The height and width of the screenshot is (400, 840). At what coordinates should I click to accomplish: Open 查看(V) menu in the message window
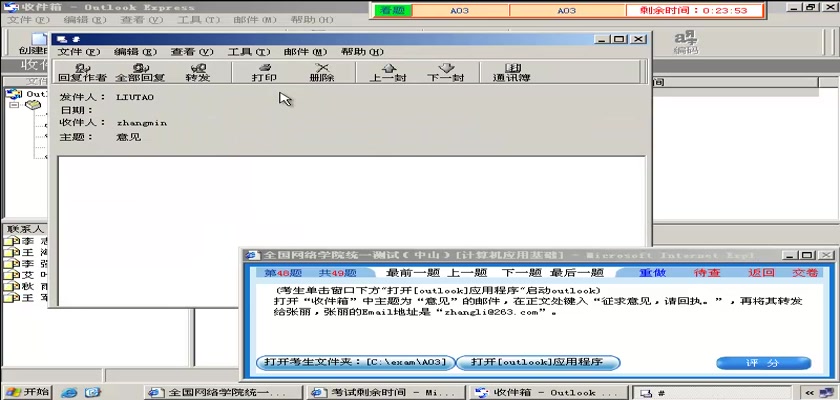click(192, 52)
